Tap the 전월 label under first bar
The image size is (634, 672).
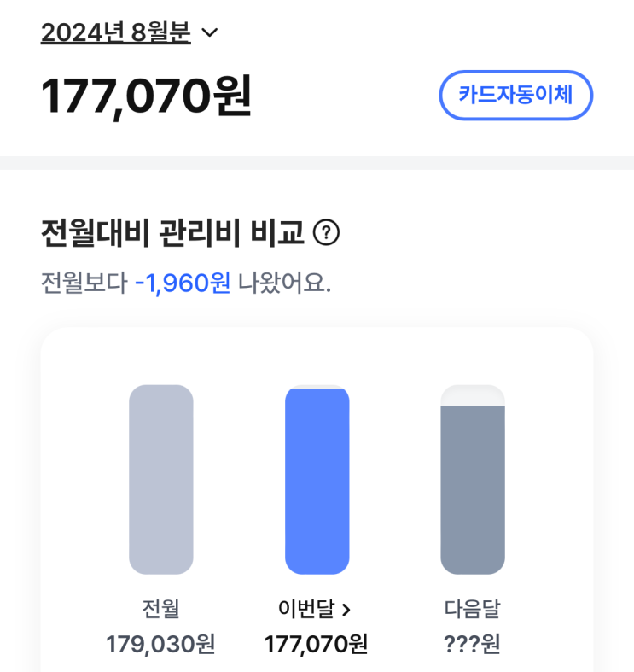(x=161, y=609)
